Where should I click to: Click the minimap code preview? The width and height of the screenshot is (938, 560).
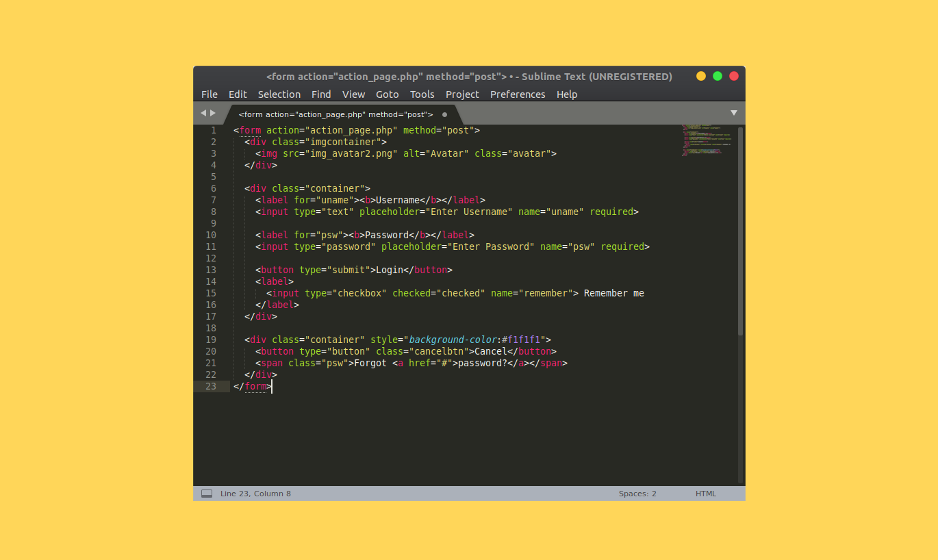705,140
